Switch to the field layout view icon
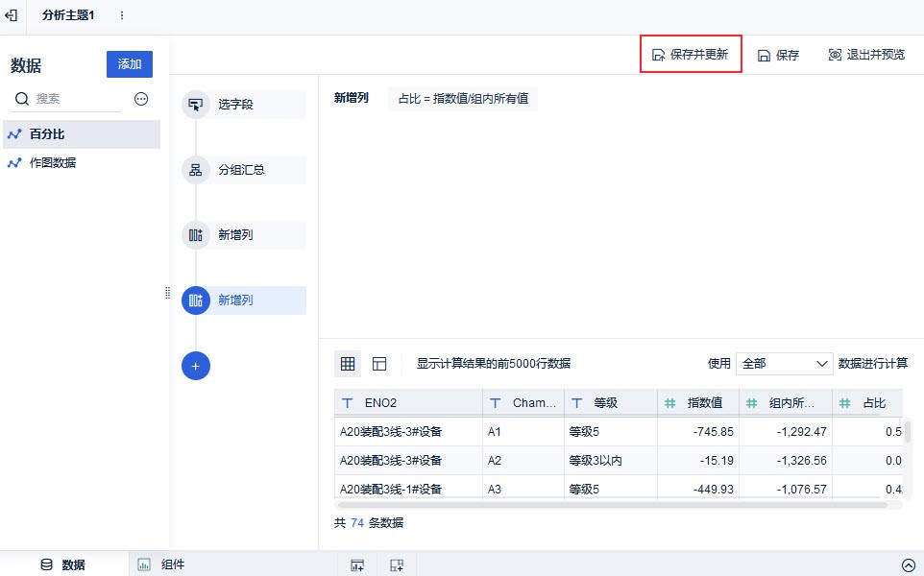This screenshot has height=576, width=924. [x=379, y=364]
